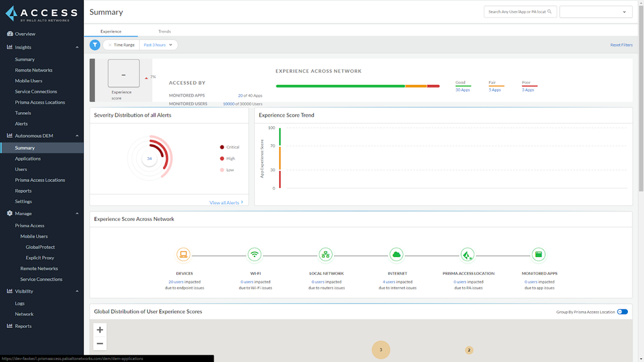Zoom out of the map with minus
This screenshot has height=362, width=644.
(100, 343)
